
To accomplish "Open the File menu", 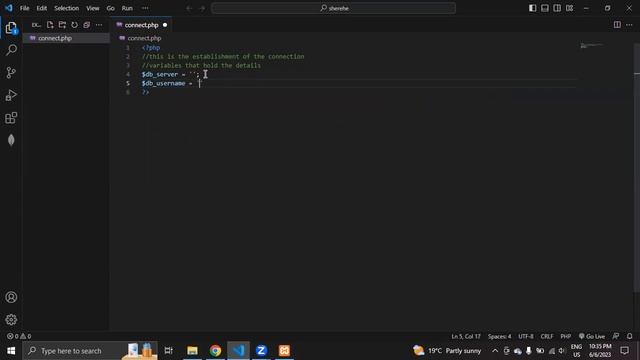I will click(x=24, y=8).
